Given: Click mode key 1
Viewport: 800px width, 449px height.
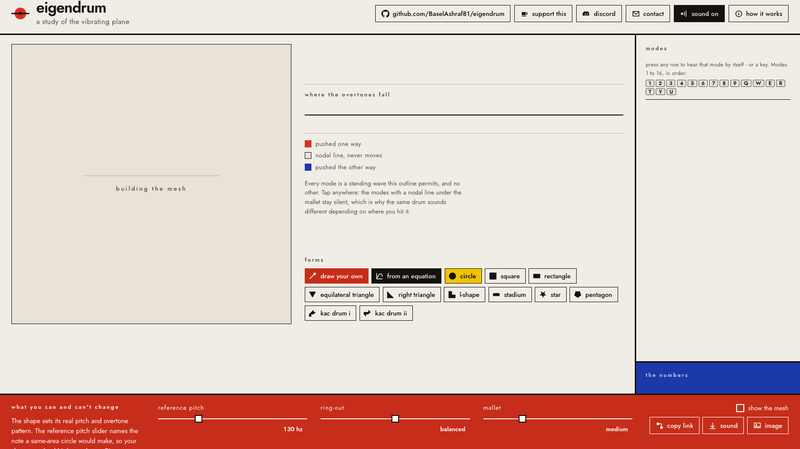Looking at the screenshot, I should [649, 83].
